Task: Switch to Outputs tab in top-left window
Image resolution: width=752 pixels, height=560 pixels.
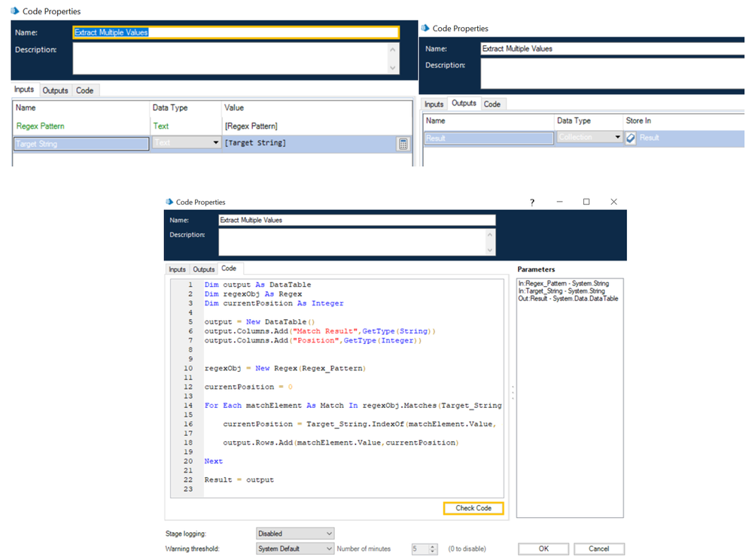Action: (55, 90)
